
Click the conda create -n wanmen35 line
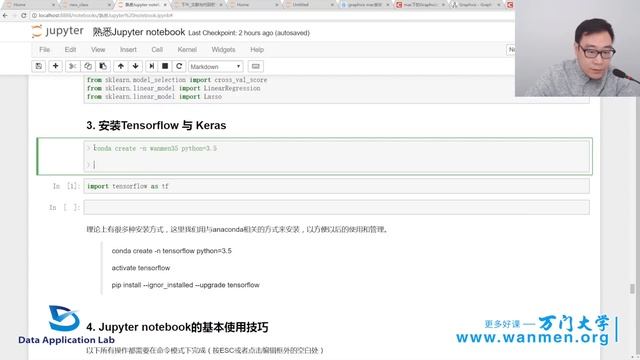155,149
